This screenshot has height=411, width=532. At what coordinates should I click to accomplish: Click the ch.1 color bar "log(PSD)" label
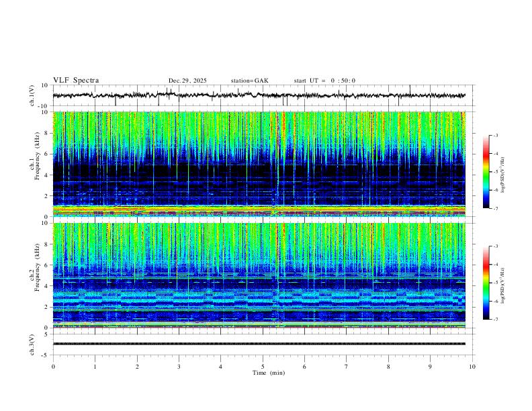pos(502,175)
